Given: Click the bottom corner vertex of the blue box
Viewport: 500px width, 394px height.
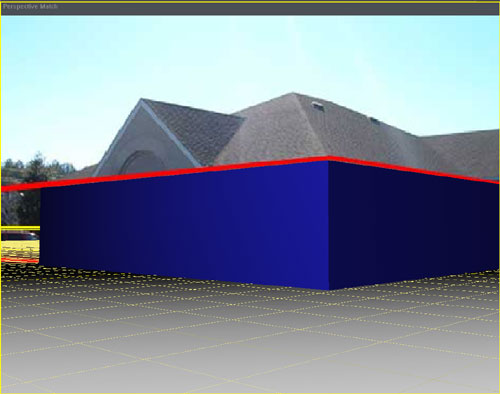Looking at the screenshot, I should (329, 289).
